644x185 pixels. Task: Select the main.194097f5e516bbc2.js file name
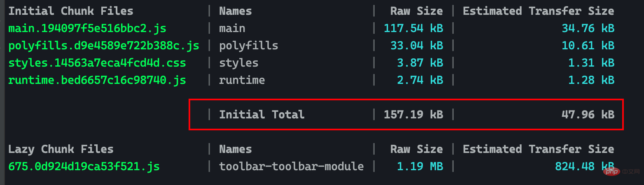pyautogui.click(x=87, y=28)
